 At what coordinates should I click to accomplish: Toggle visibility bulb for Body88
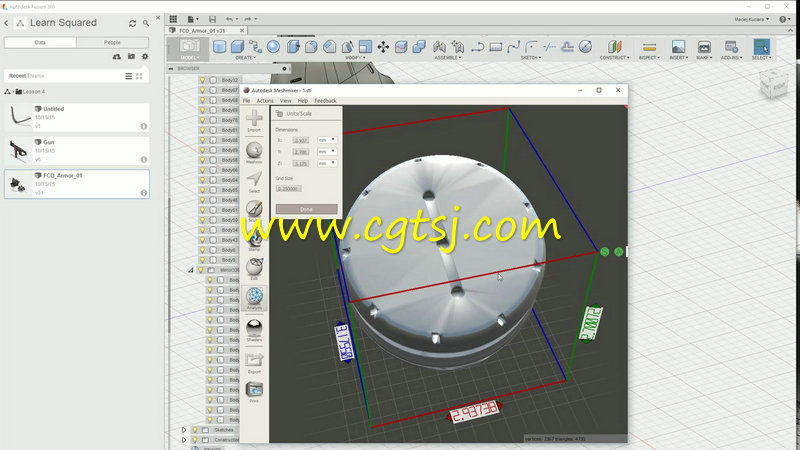click(203, 140)
